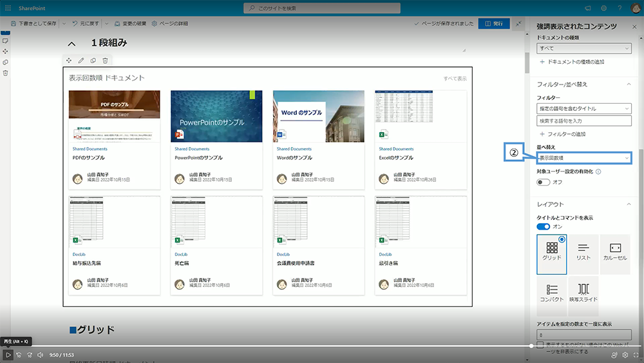Image resolution: width=644 pixels, height=363 pixels.
Task: Click フィルターの追加 link
Action: click(562, 134)
